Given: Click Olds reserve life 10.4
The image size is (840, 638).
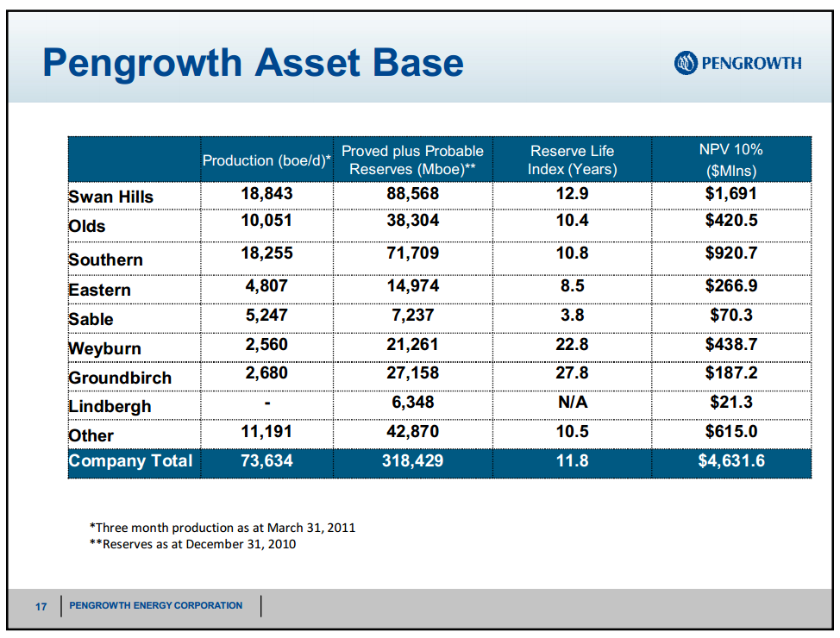Looking at the screenshot, I should point(572,220).
